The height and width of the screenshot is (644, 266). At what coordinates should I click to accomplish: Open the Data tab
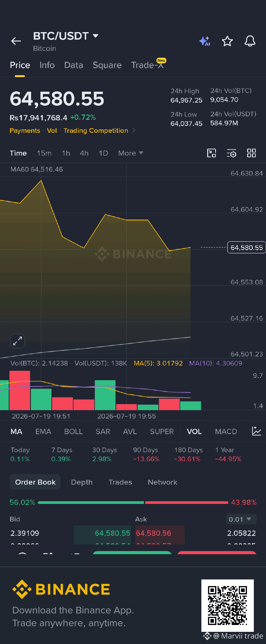[74, 65]
